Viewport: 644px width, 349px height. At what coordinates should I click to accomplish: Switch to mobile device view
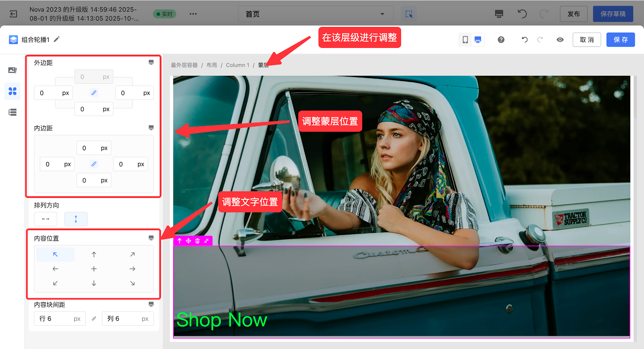click(x=465, y=39)
